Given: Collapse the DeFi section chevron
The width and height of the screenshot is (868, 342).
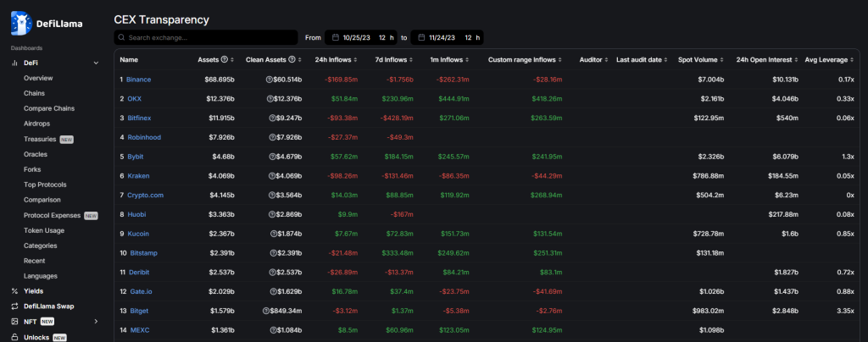Looking at the screenshot, I should (x=96, y=63).
